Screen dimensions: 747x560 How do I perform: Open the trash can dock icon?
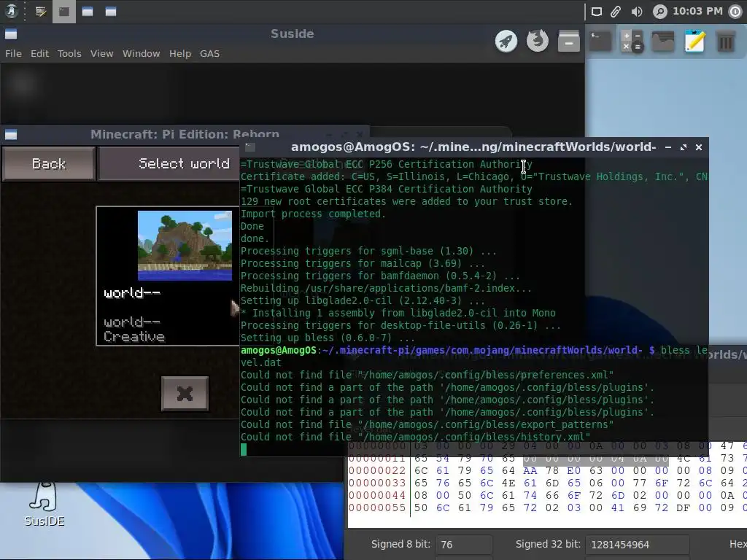point(726,42)
